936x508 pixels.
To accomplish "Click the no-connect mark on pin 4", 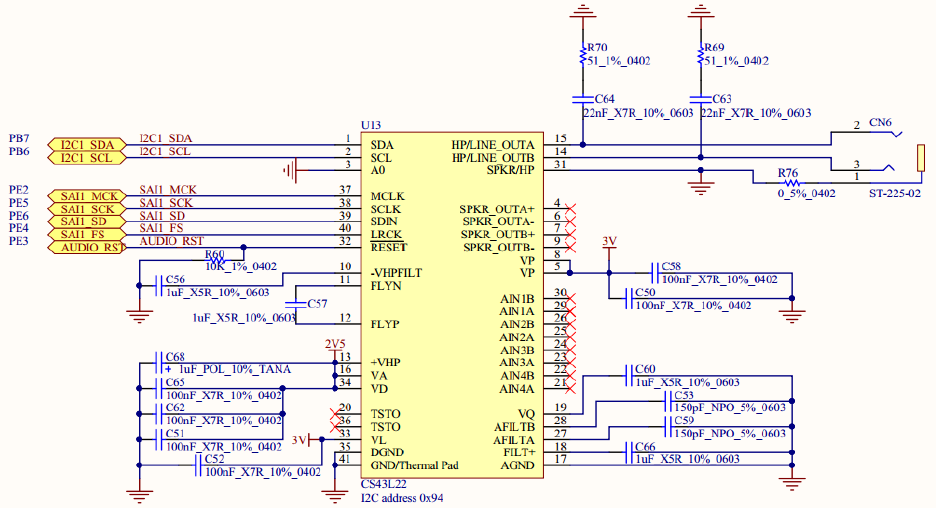I will pos(571,209).
